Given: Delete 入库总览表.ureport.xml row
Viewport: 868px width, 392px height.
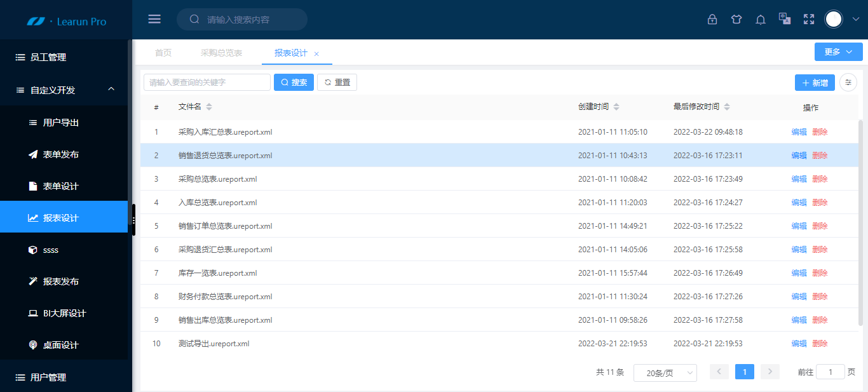Looking at the screenshot, I should (x=820, y=203).
